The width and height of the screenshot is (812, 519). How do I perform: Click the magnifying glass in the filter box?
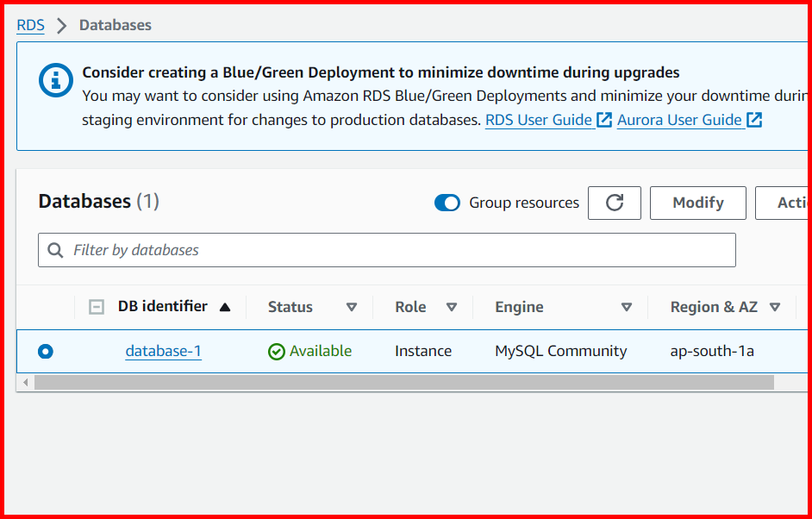(x=54, y=249)
